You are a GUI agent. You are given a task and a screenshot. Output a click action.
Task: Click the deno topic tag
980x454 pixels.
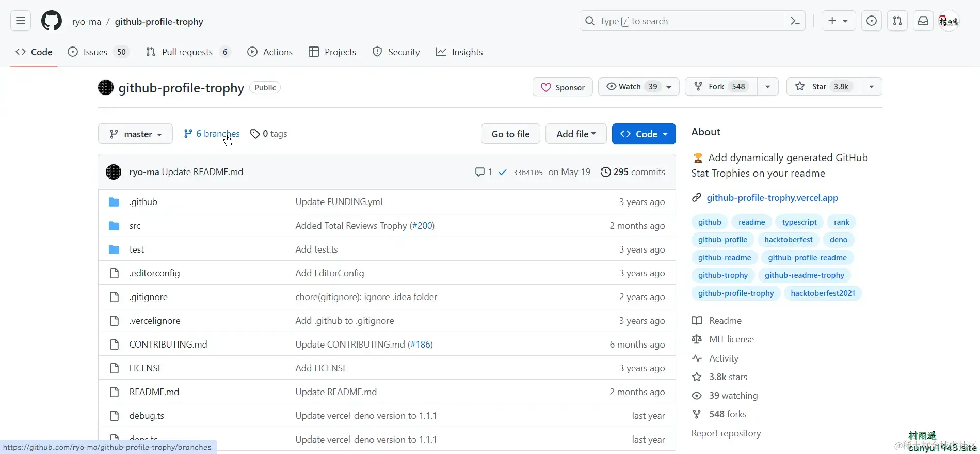coord(839,240)
